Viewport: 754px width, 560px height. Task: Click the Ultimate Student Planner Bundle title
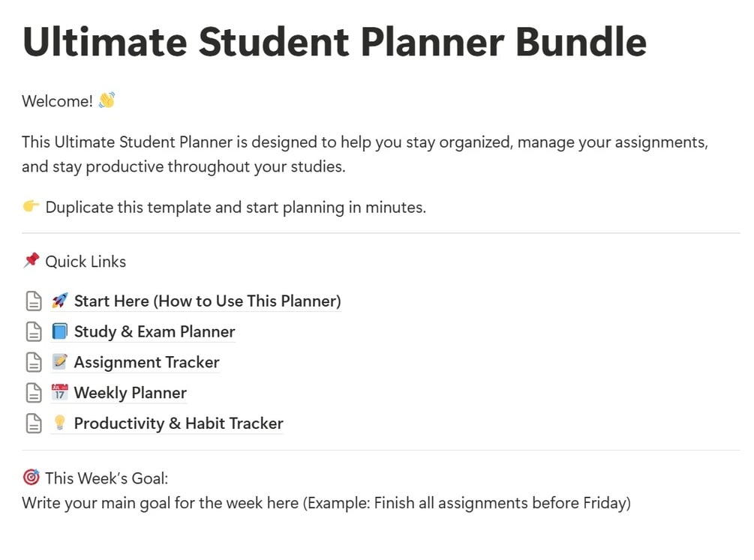pyautogui.click(x=335, y=41)
